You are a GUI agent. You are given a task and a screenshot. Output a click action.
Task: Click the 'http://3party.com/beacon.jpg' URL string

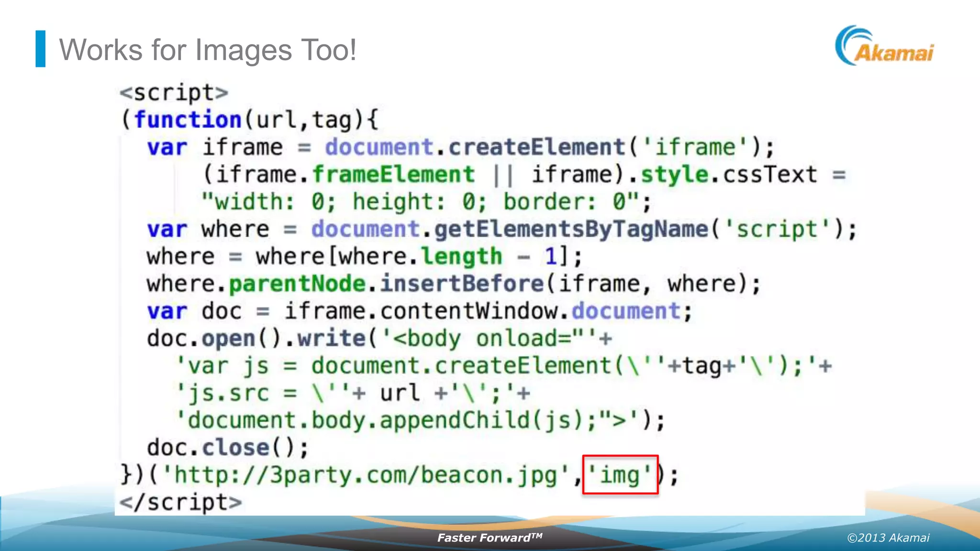coord(366,475)
